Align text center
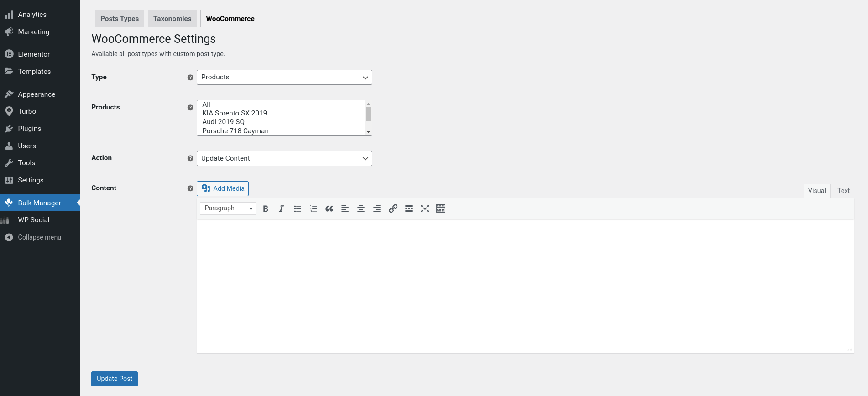 click(x=361, y=208)
